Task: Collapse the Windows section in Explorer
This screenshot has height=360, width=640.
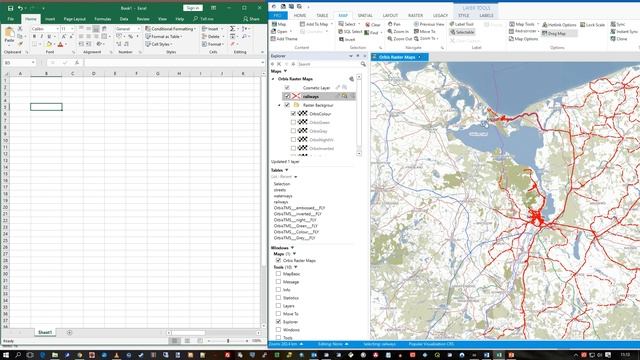Action: [292, 248]
